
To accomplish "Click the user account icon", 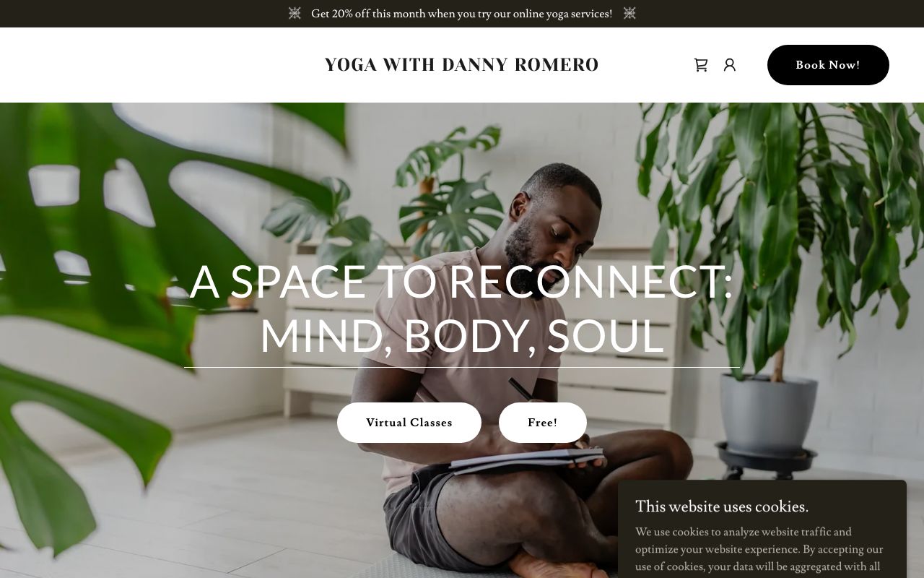I will point(730,65).
